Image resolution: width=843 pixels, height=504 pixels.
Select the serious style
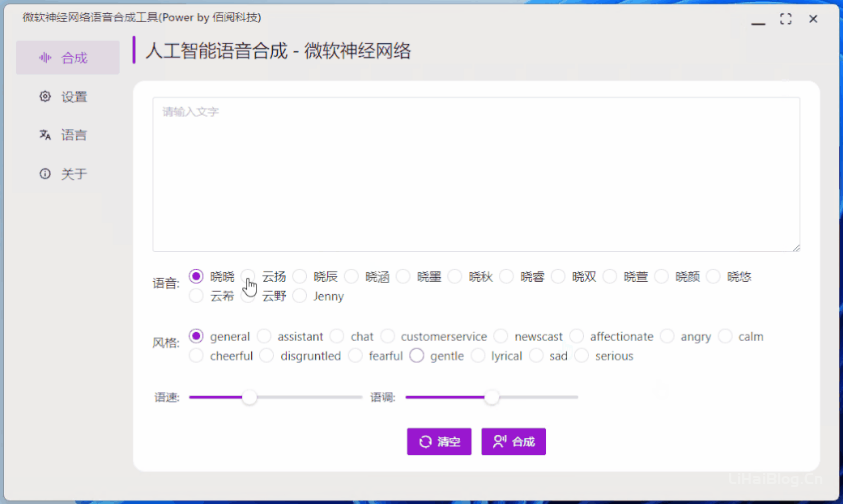coord(582,356)
